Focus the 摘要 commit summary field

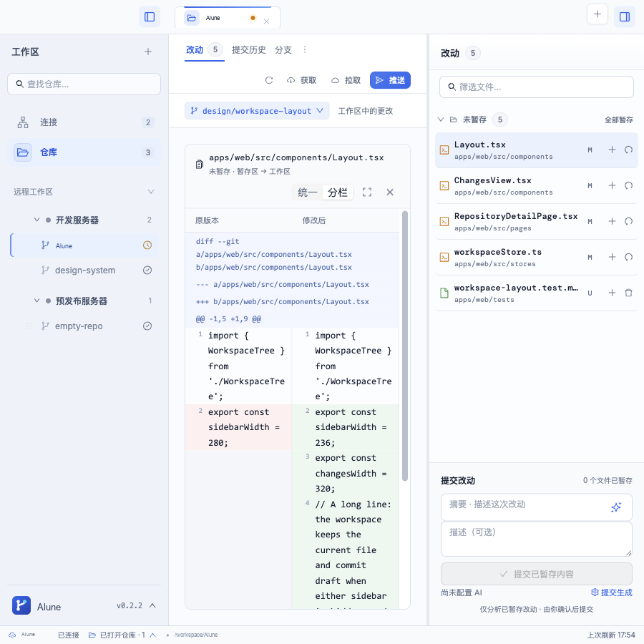click(x=537, y=507)
